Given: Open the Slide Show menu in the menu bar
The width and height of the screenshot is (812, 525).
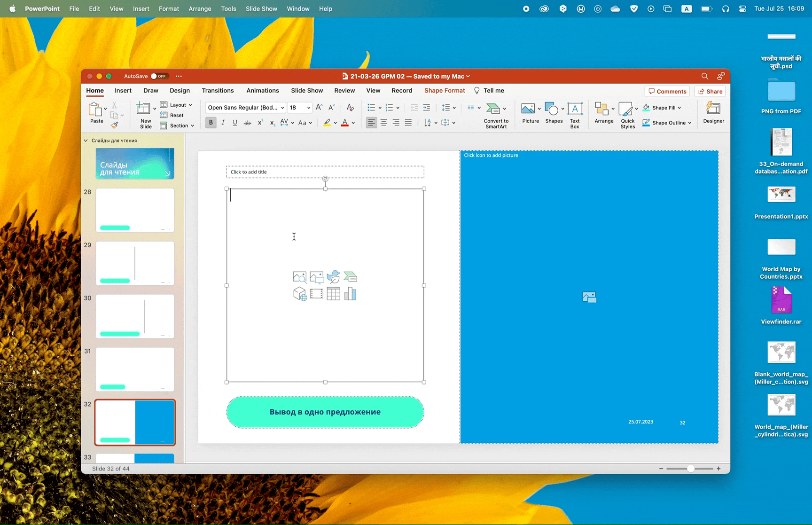Looking at the screenshot, I should pyautogui.click(x=261, y=8).
